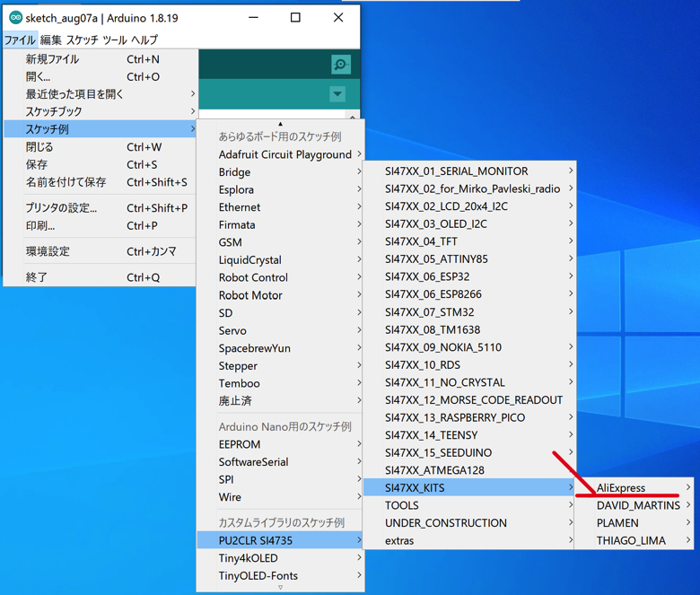This screenshot has height=595, width=700.
Task: Open THIAGO_LIMA kits submenu
Action: [x=634, y=540]
